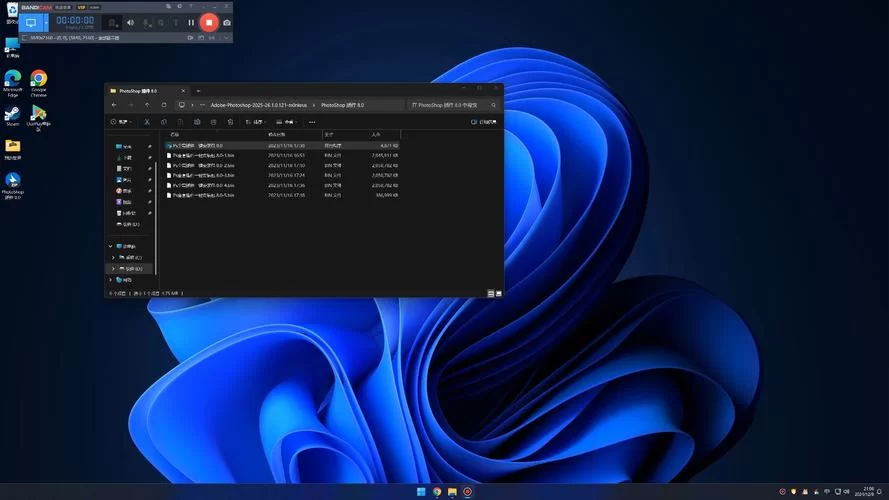Image resolution: width=889 pixels, height=500 pixels.
Task: Click the Share icon in Explorer toolbar
Action: [213, 122]
